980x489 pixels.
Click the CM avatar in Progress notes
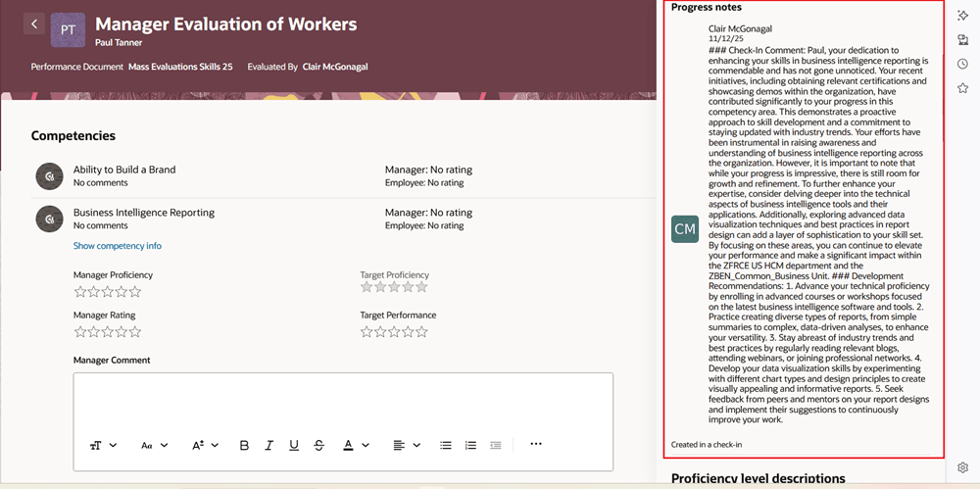685,229
